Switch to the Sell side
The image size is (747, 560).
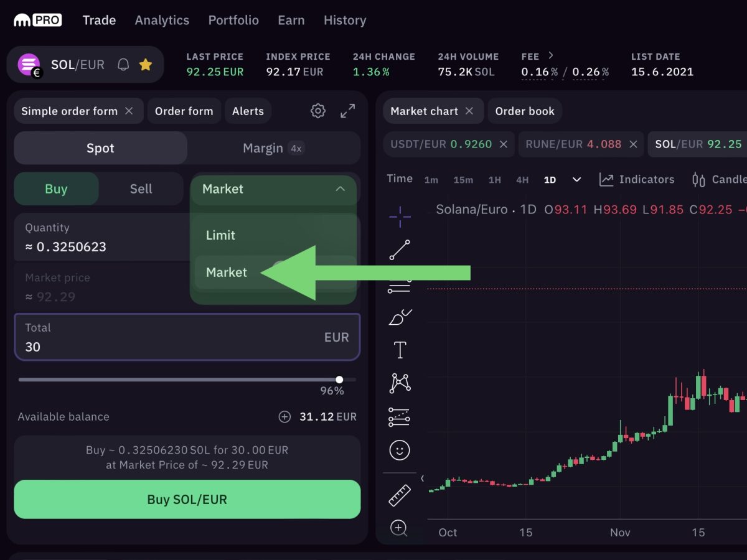point(141,189)
